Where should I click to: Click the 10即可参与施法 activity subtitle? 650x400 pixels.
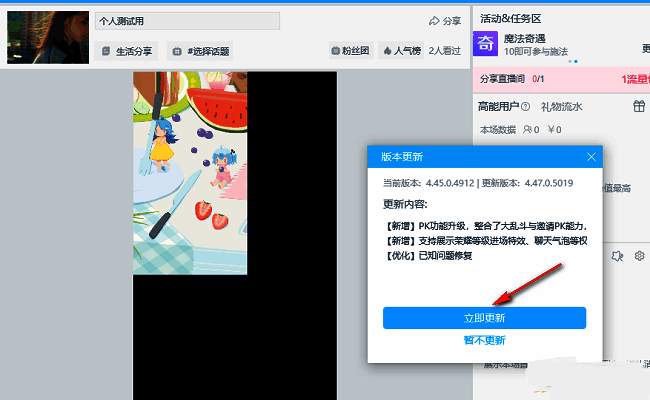[536, 51]
